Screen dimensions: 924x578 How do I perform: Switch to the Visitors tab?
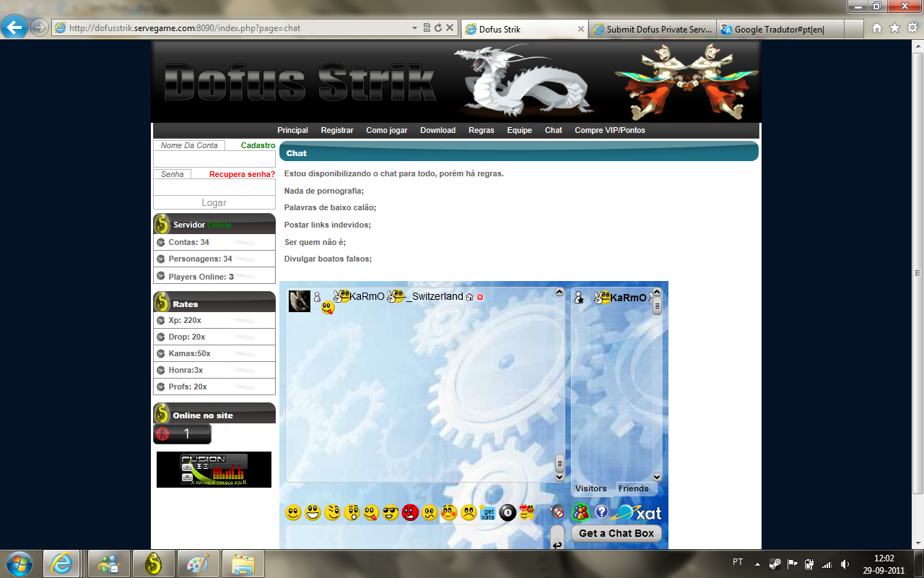pyautogui.click(x=591, y=488)
